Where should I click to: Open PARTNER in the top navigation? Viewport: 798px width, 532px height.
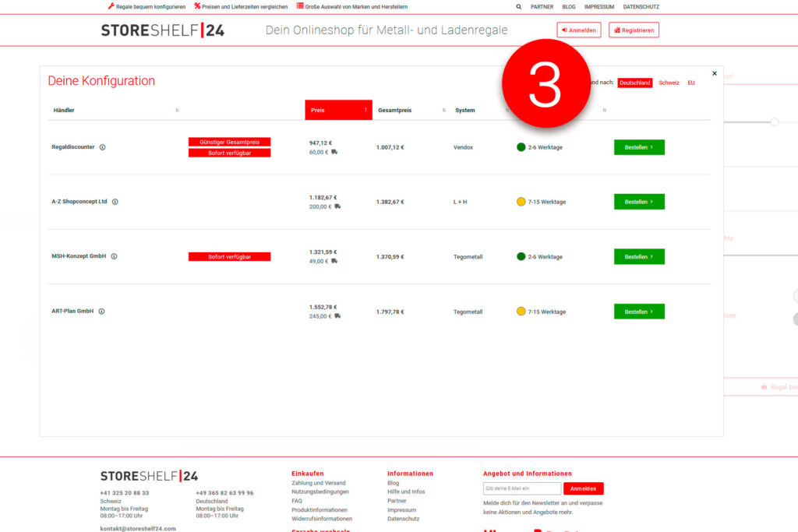tap(542, 6)
